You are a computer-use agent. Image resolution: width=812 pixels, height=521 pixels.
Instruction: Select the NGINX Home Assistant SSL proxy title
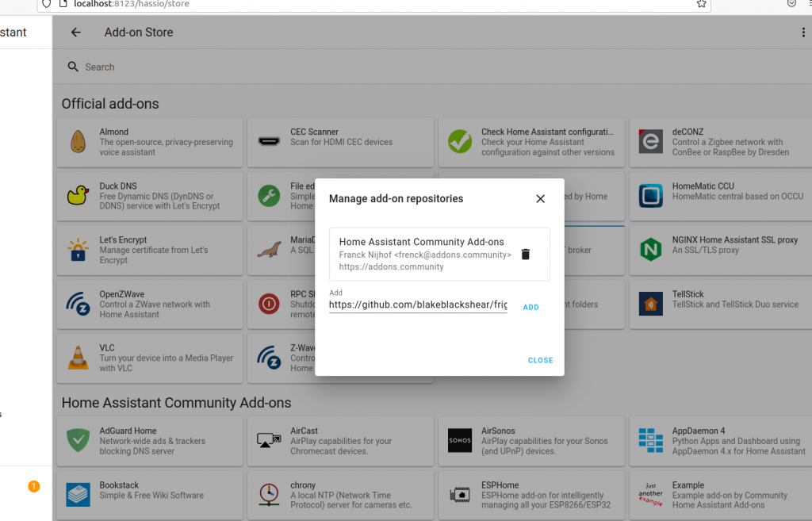(735, 239)
